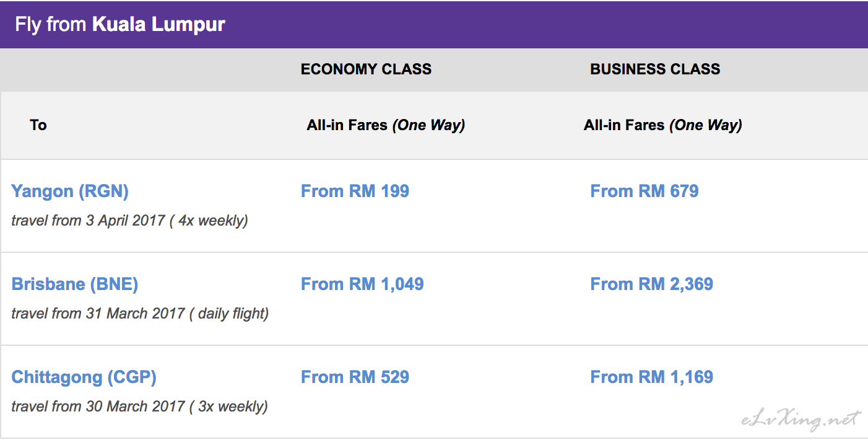The width and height of the screenshot is (868, 440).
Task: Click the 'To' destination column header
Action: [x=38, y=125]
